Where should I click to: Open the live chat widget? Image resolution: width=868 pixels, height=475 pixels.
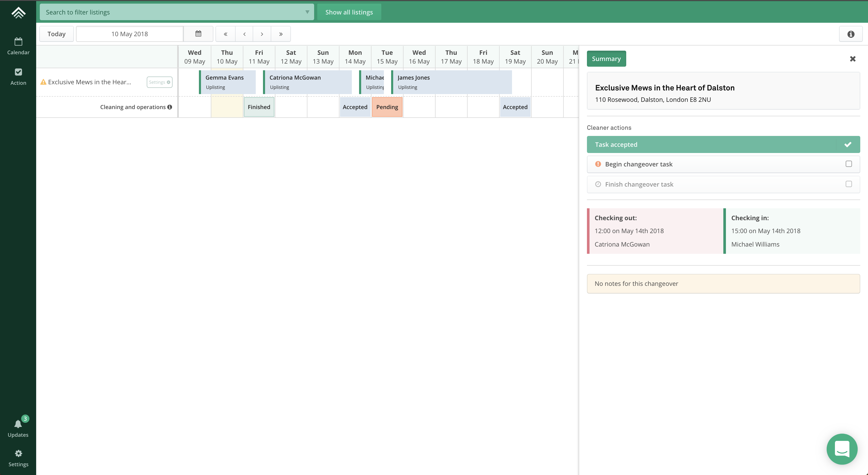(841, 449)
